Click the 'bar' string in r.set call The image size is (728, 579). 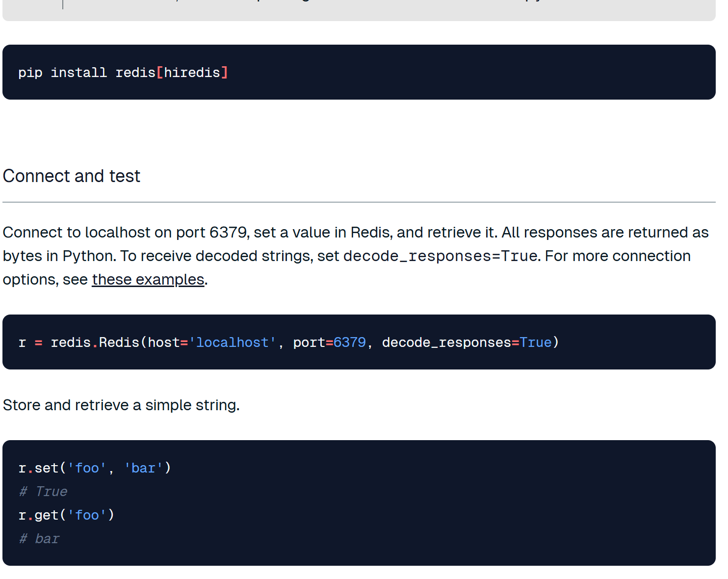click(x=143, y=468)
